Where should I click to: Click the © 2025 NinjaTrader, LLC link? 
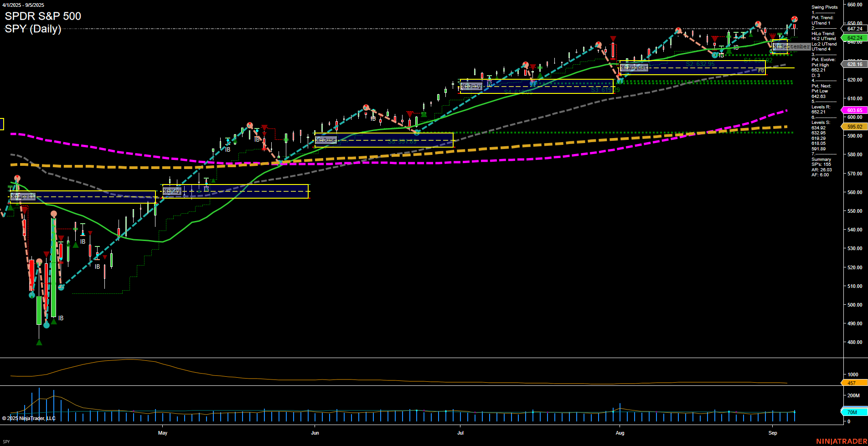30,418
